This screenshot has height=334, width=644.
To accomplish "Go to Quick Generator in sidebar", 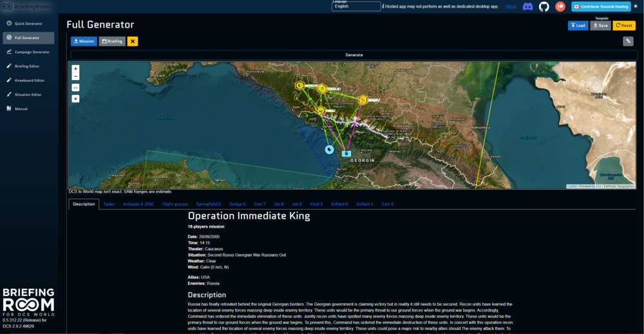I will click(x=28, y=23).
